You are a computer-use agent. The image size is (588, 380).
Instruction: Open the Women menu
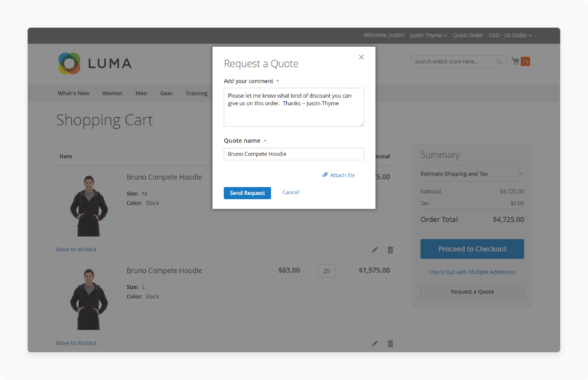pyautogui.click(x=112, y=93)
